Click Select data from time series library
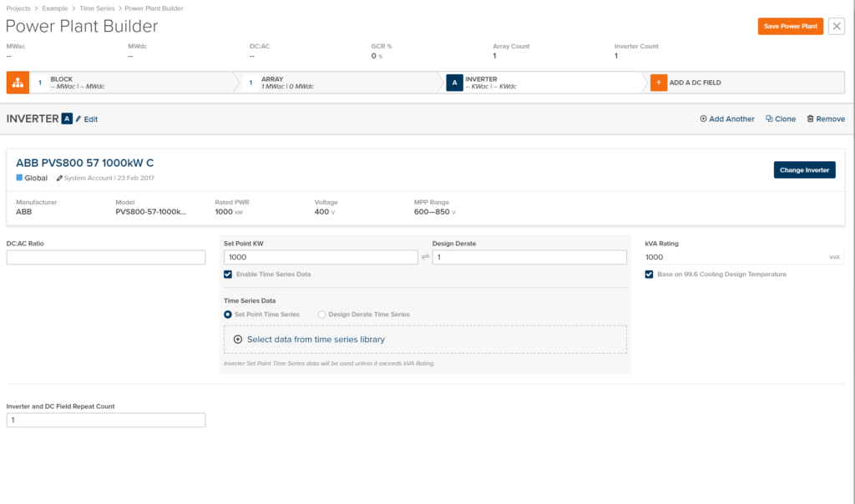The height and width of the screenshot is (504, 855). tap(316, 340)
